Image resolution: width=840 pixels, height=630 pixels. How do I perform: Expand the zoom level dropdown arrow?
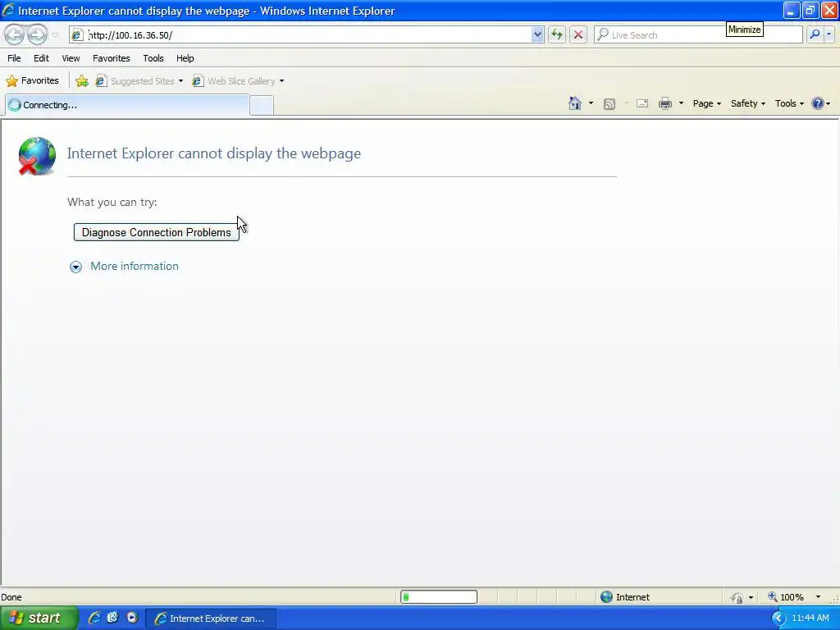(x=818, y=597)
